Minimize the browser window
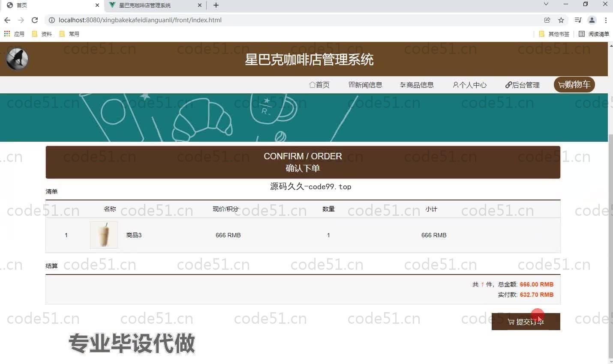 [x=566, y=4]
